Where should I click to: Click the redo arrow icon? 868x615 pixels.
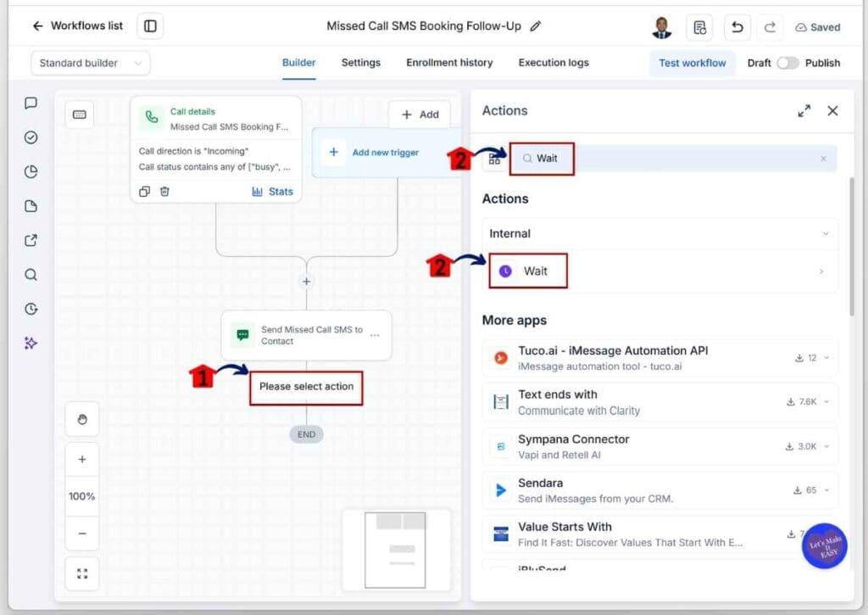click(770, 27)
